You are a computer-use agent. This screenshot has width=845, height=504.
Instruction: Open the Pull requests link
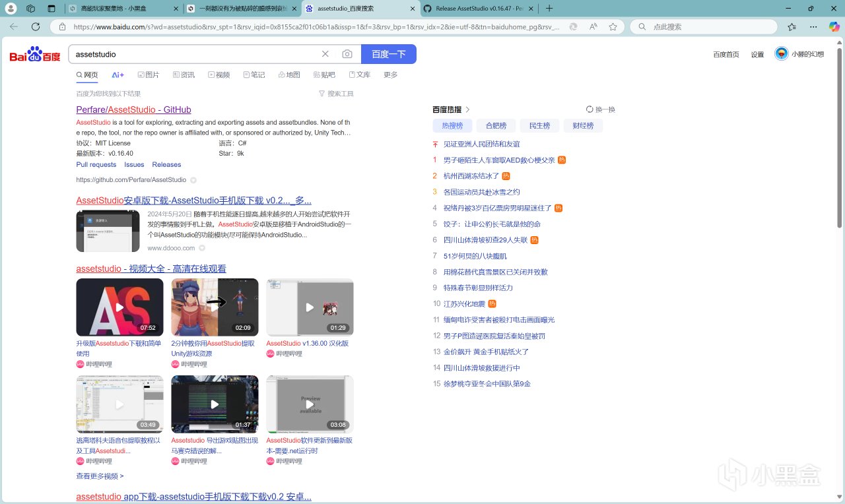click(x=96, y=165)
